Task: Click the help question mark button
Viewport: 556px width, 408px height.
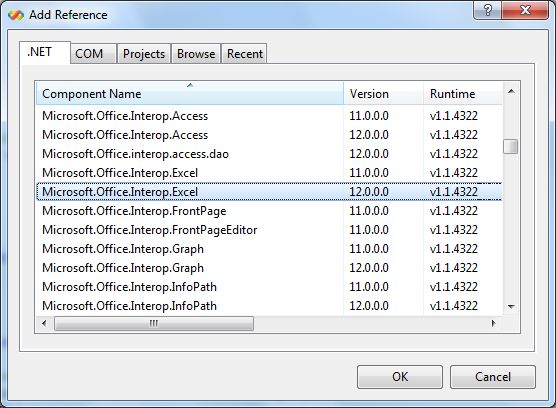Action: click(x=488, y=10)
